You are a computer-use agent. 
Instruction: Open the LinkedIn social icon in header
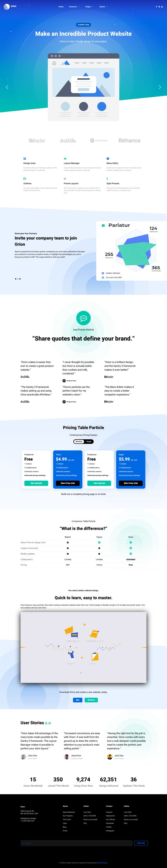tap(162, 7)
